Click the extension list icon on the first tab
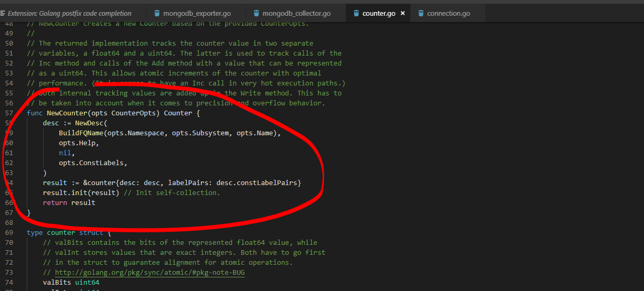Image resolution: width=644 pixels, height=291 pixels. pos(3,13)
